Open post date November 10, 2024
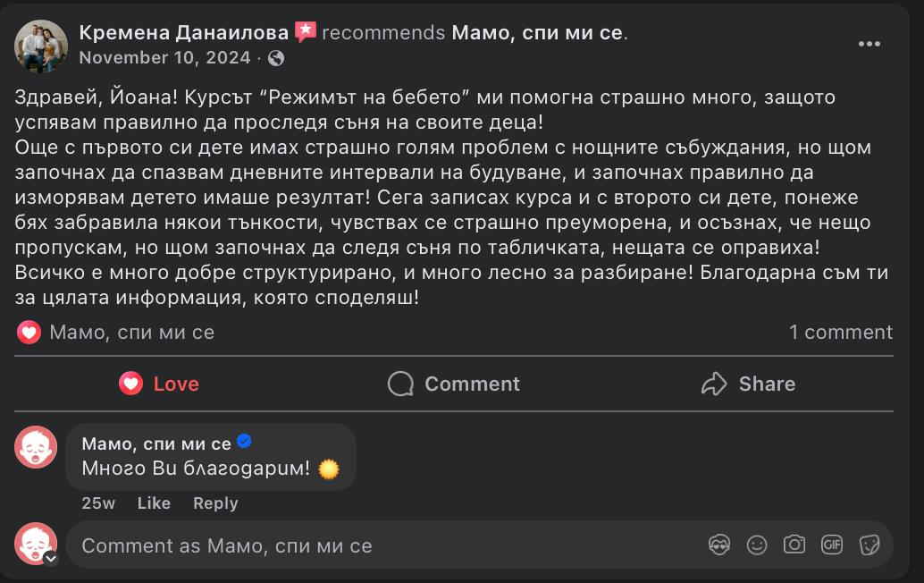Viewport: 924px width, 583px height. click(x=164, y=58)
